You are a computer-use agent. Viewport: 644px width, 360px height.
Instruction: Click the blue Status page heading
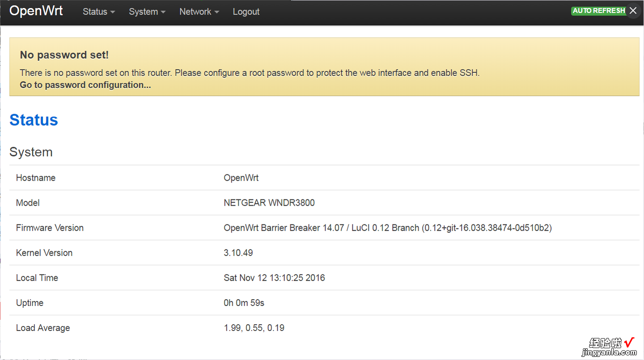pos(34,120)
